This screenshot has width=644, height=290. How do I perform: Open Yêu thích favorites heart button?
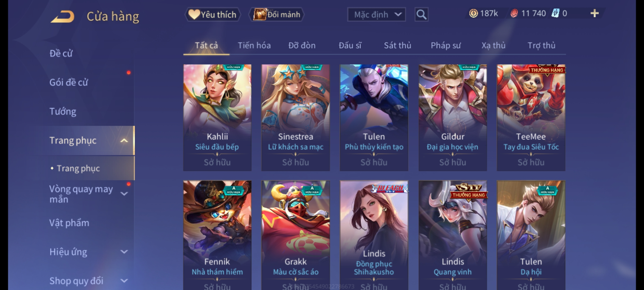click(213, 15)
